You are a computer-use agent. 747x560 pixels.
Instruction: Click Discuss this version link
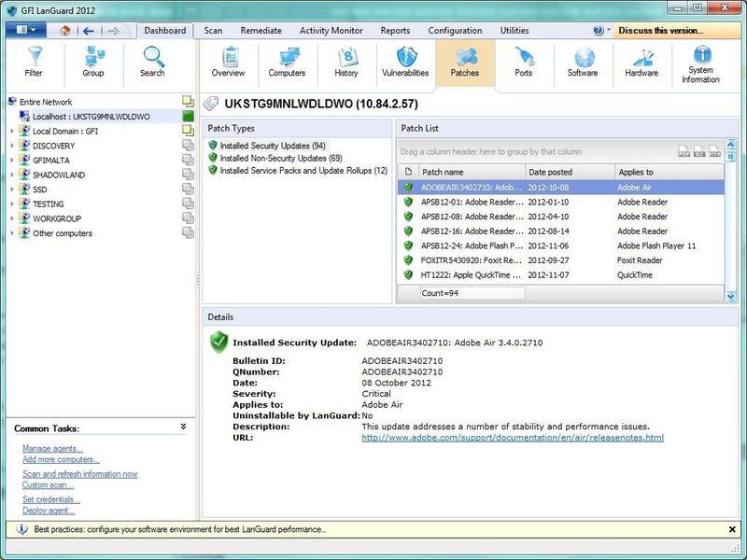[661, 31]
